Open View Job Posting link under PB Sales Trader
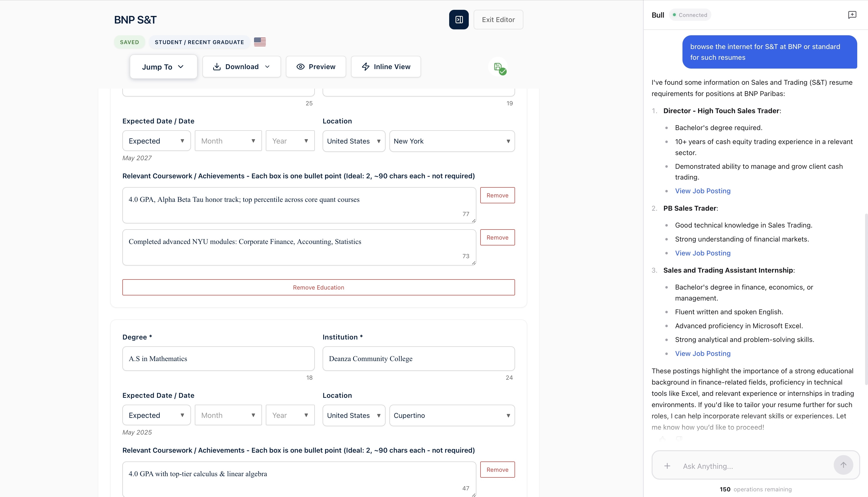Viewport: 868px width, 497px height. (703, 253)
